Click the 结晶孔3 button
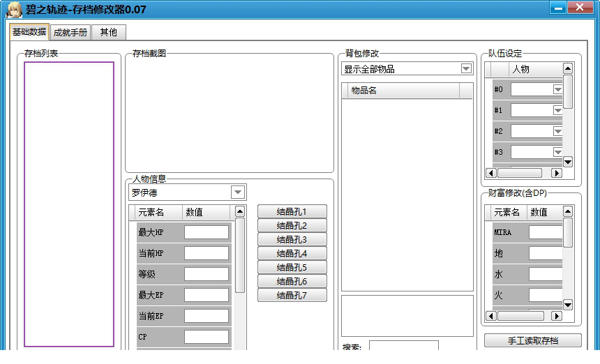The height and width of the screenshot is (364, 600). (x=292, y=239)
